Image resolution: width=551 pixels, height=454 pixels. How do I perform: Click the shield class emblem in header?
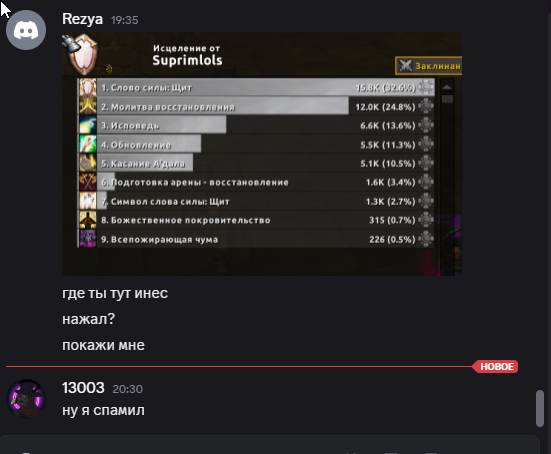click(x=83, y=54)
